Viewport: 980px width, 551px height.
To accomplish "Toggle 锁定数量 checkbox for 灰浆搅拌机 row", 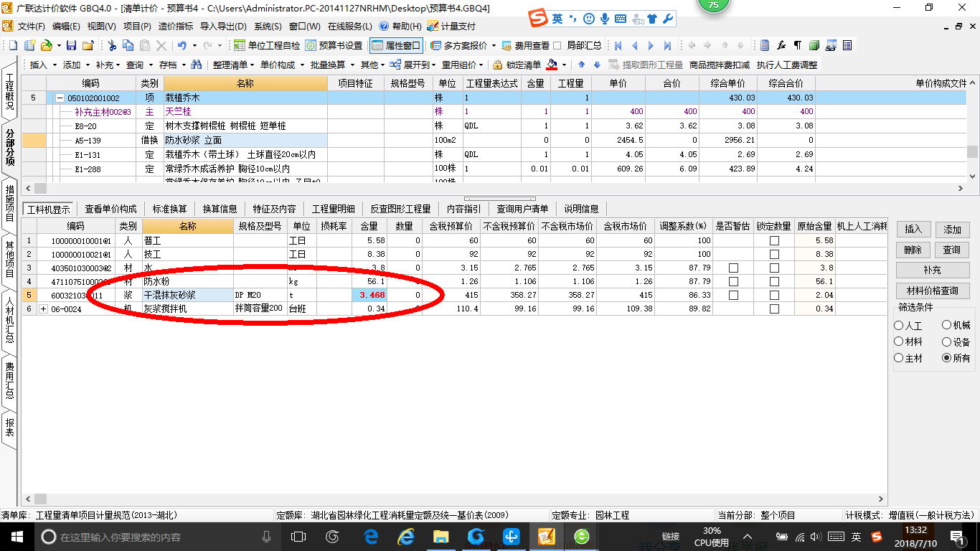I will (x=774, y=309).
